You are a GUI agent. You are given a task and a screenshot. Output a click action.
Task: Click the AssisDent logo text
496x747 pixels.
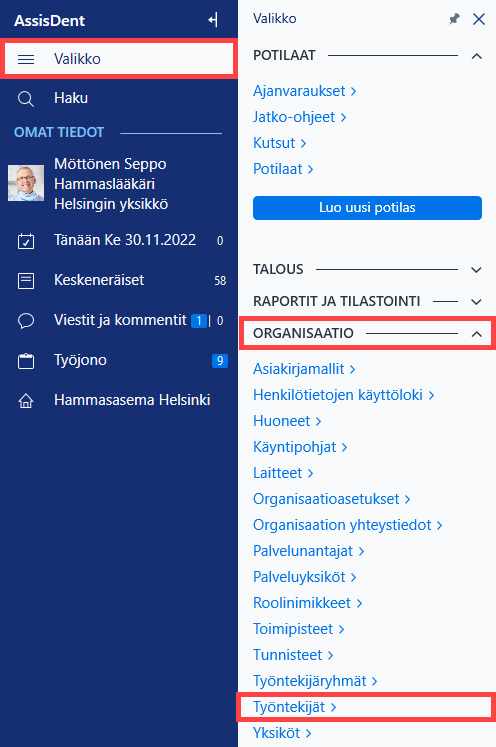(50, 20)
